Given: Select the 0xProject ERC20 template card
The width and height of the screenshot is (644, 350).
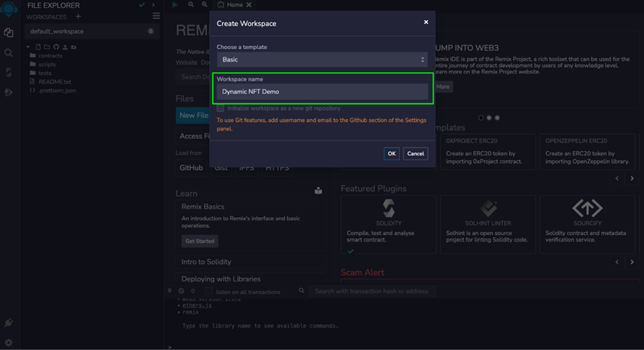Looking at the screenshot, I should pos(488,151).
